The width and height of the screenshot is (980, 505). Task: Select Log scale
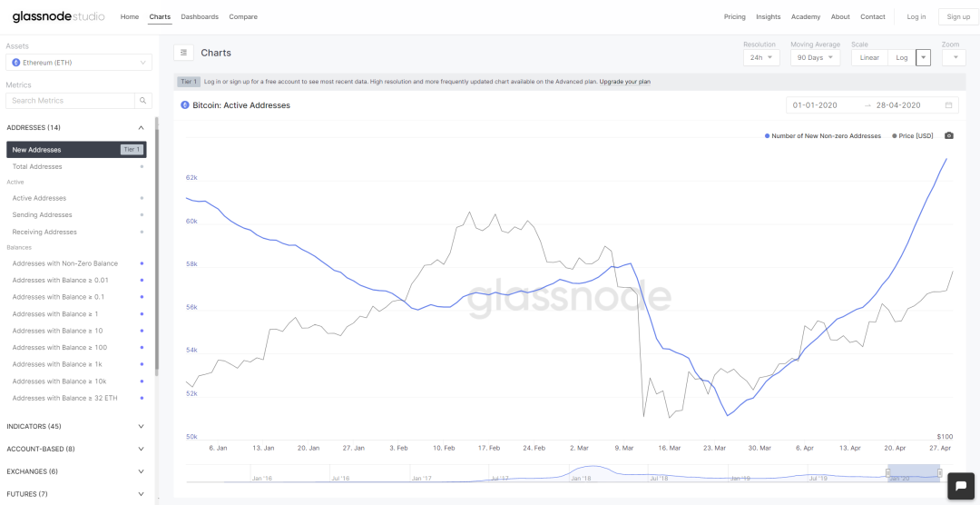click(x=901, y=57)
